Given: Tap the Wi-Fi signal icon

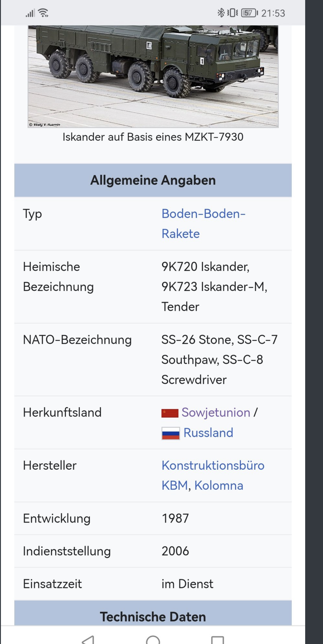Looking at the screenshot, I should click(44, 13).
